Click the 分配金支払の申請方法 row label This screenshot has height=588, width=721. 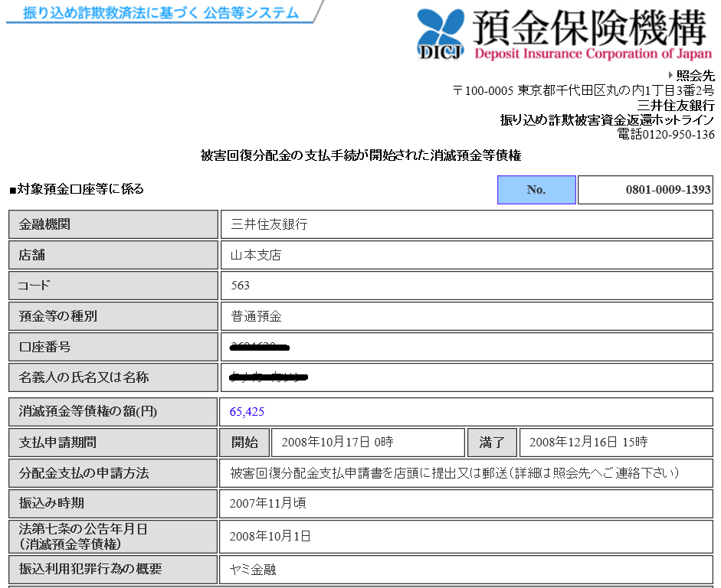tap(113, 473)
